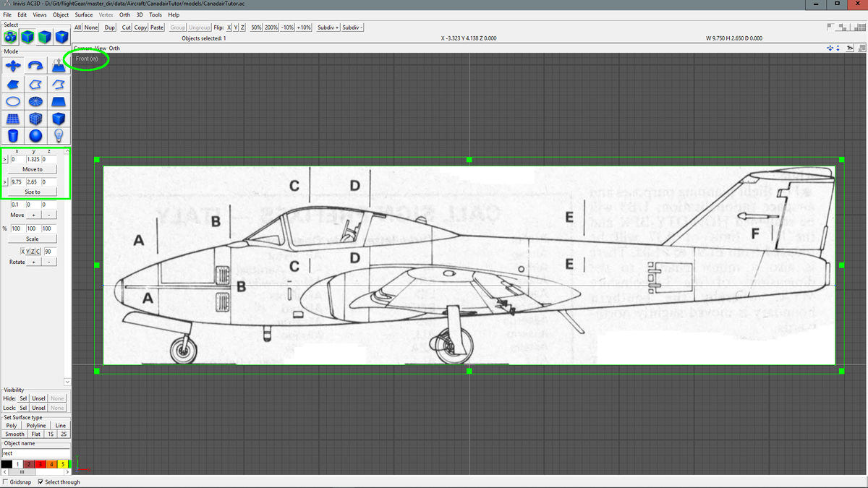Viewport: 868px width, 488px height.
Task: Disable the Select through checkbox
Action: [41, 481]
